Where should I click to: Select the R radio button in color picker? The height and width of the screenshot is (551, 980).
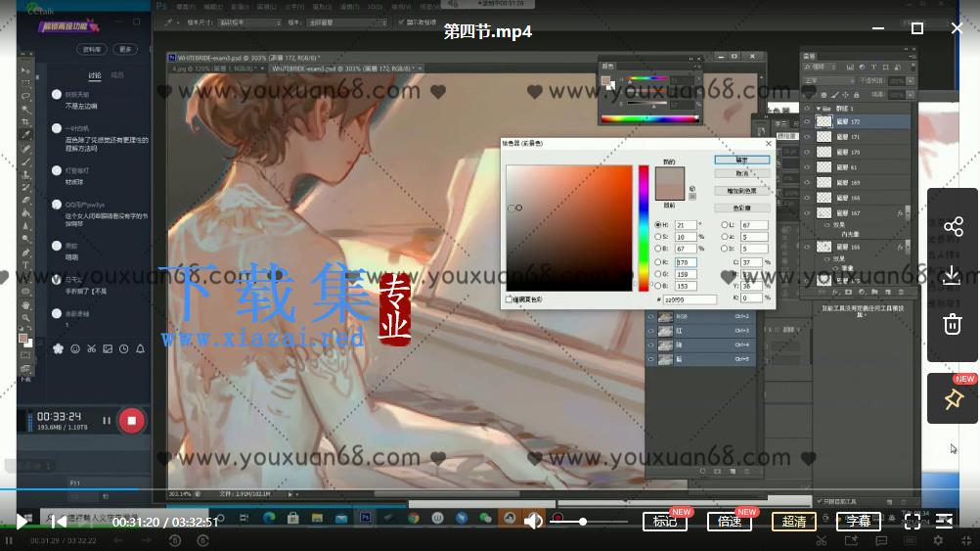(657, 262)
